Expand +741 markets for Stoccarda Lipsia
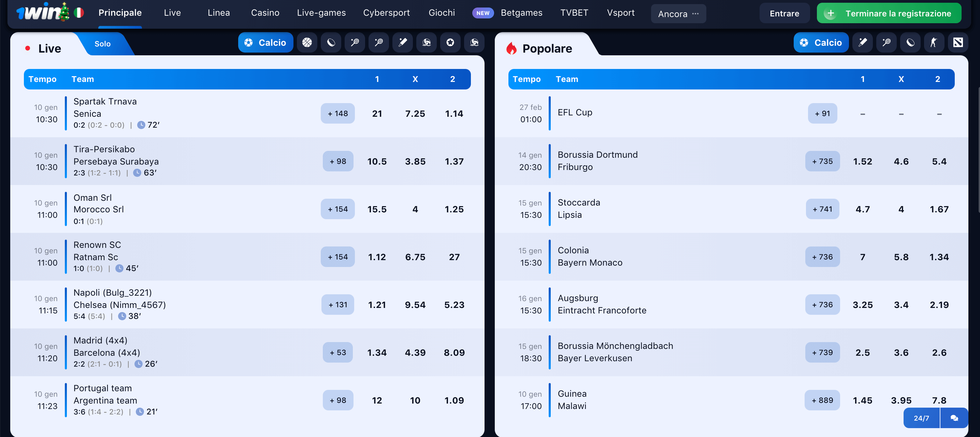The image size is (980, 437). coord(822,209)
